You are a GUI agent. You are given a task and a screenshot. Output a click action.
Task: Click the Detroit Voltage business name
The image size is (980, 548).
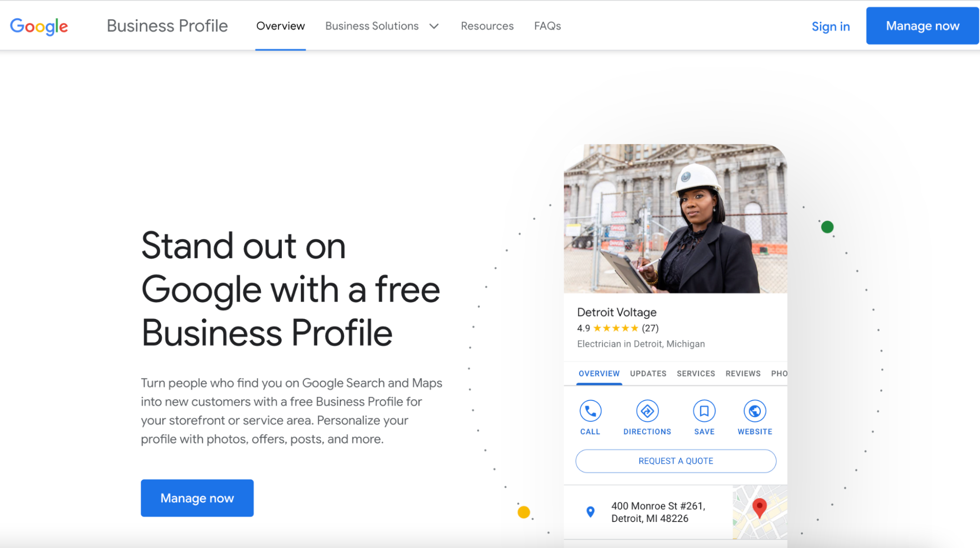(617, 313)
